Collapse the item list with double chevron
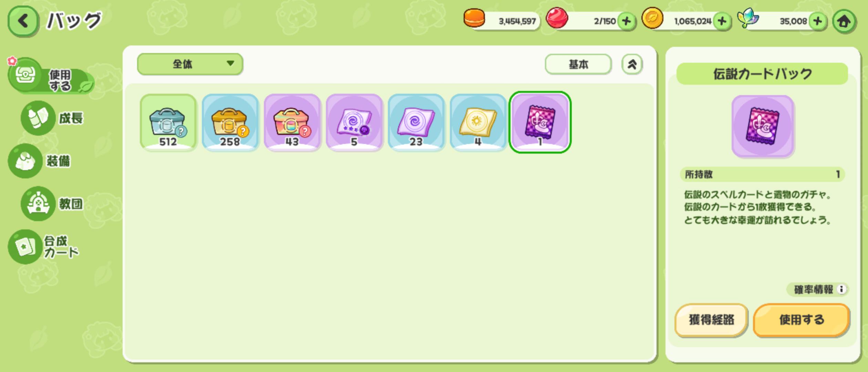 [x=632, y=64]
